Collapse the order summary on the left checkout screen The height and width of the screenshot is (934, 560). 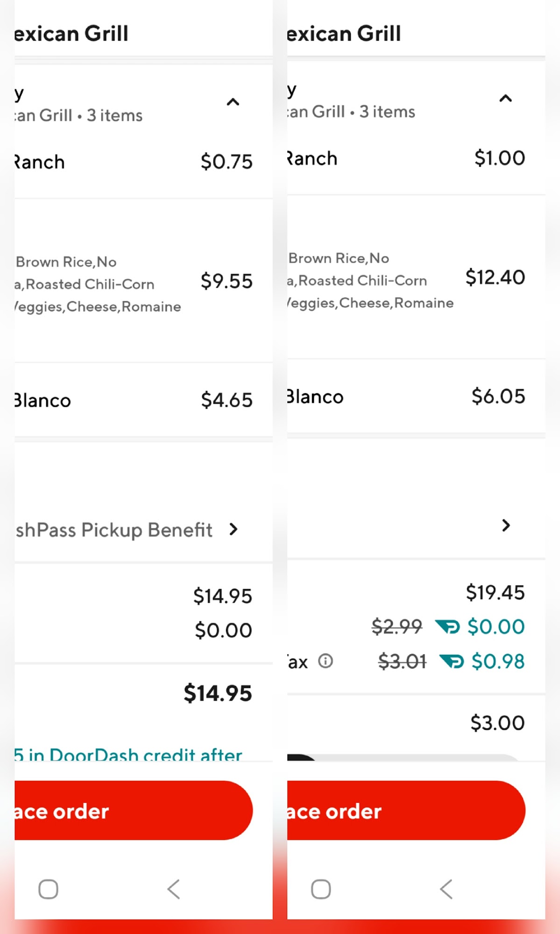coord(233,102)
